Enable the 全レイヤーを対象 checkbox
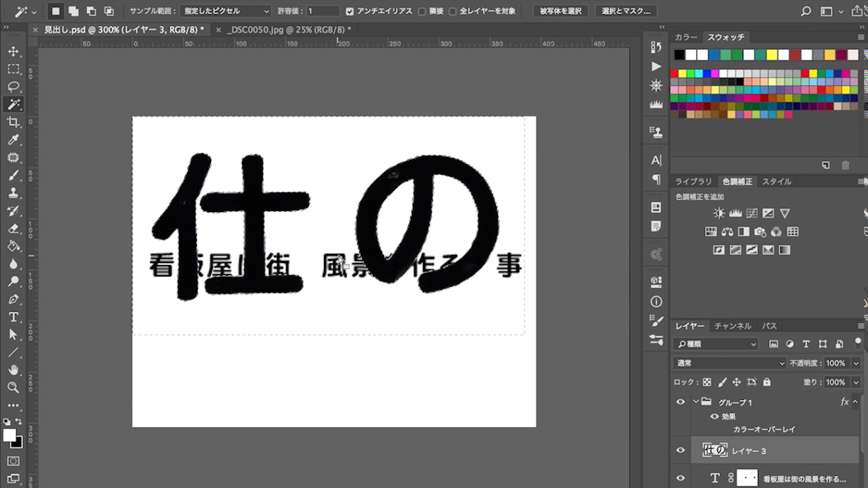Image resolution: width=868 pixels, height=488 pixels. pyautogui.click(x=452, y=12)
